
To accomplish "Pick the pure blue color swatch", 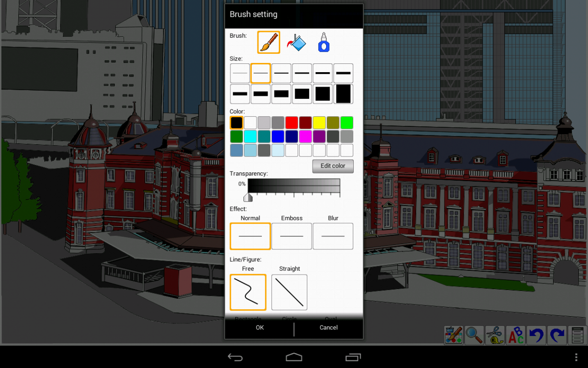I will 278,137.
